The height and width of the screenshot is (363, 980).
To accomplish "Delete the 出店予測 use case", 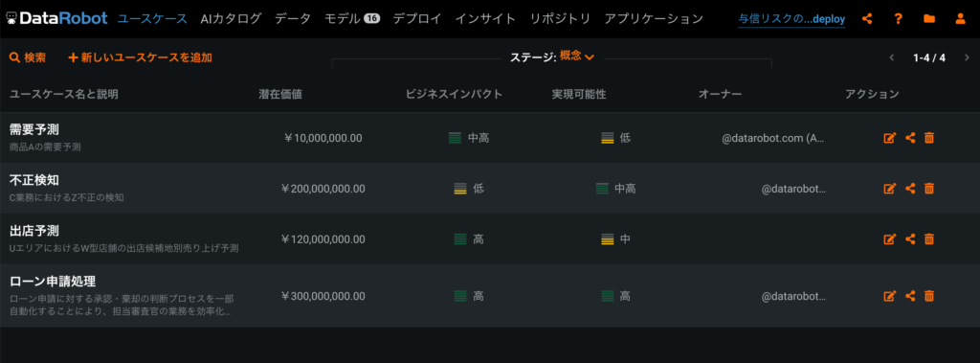I will click(x=929, y=239).
